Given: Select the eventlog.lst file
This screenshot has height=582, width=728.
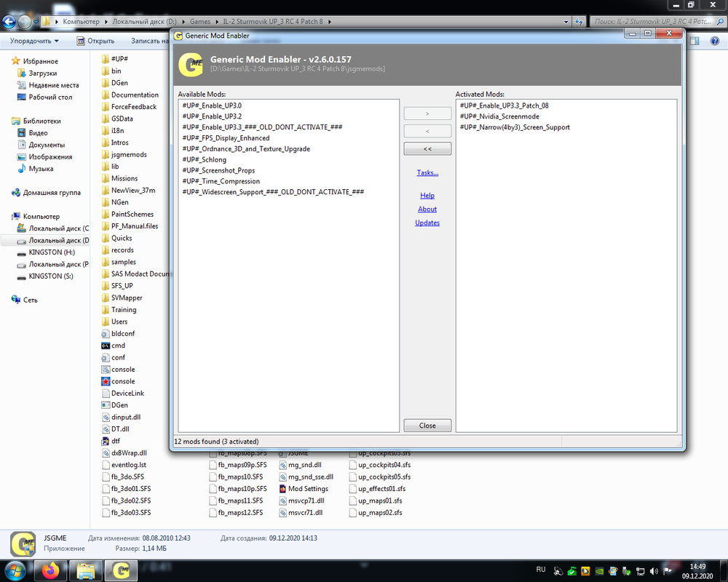Looking at the screenshot, I should coord(124,465).
